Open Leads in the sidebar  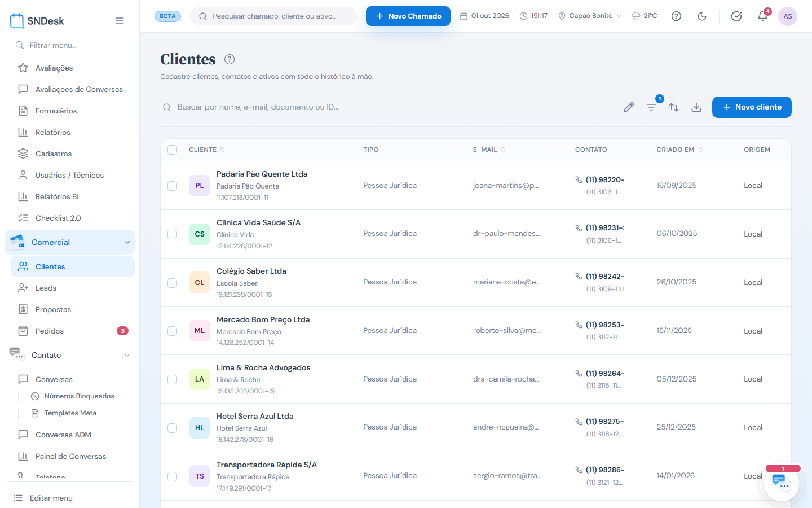(x=73, y=288)
